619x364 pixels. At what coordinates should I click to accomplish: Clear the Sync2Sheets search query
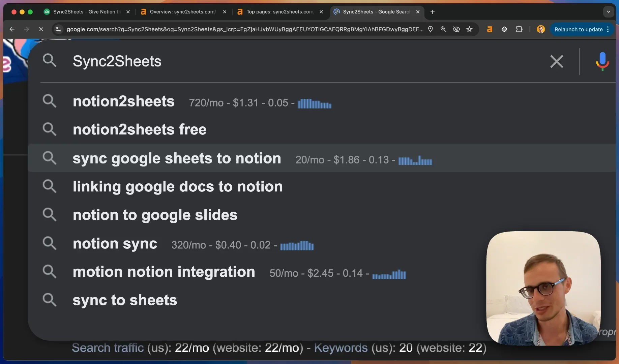click(557, 61)
